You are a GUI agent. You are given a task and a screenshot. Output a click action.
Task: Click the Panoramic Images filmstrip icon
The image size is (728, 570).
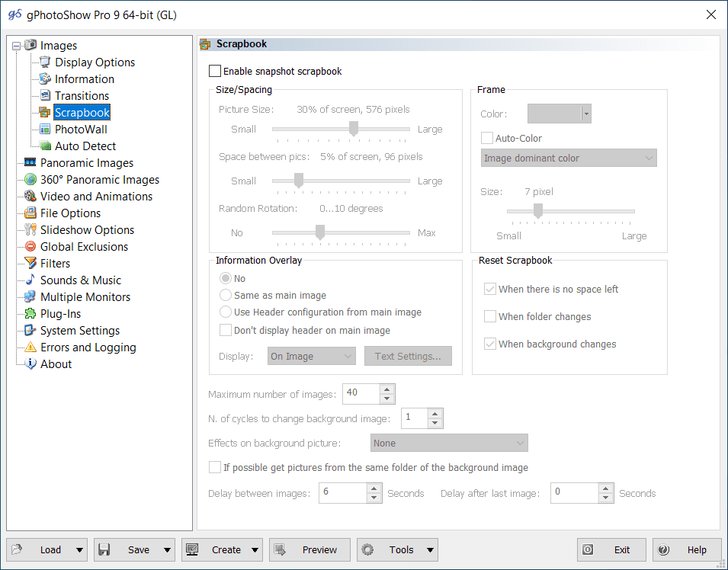[30, 162]
